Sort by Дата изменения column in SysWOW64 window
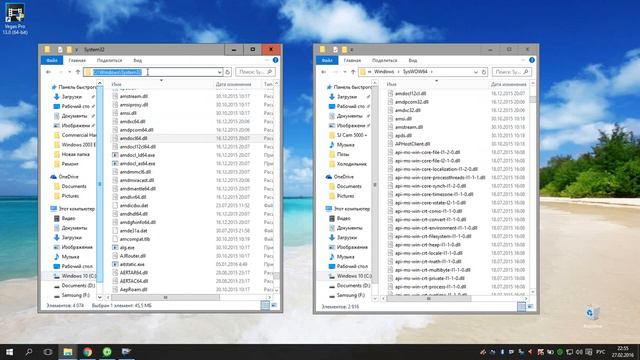 tap(508, 84)
